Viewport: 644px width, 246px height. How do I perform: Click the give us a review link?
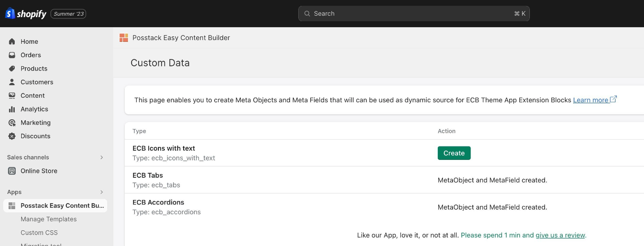point(560,235)
